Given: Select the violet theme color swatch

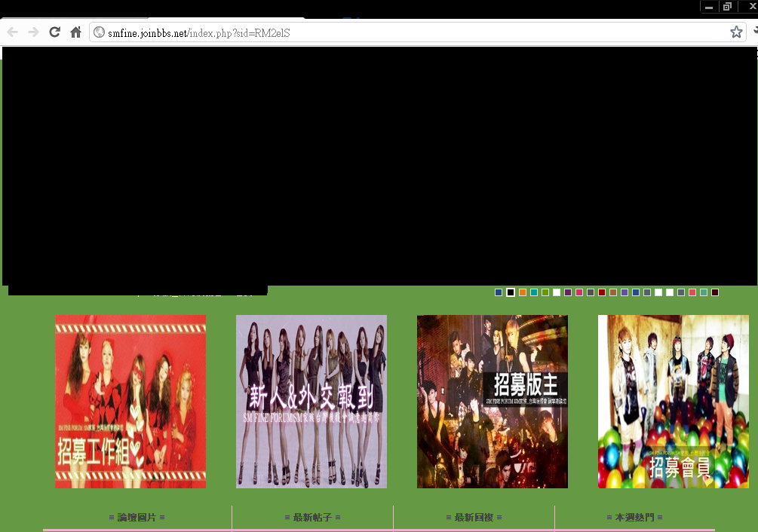Looking at the screenshot, I should (x=625, y=292).
